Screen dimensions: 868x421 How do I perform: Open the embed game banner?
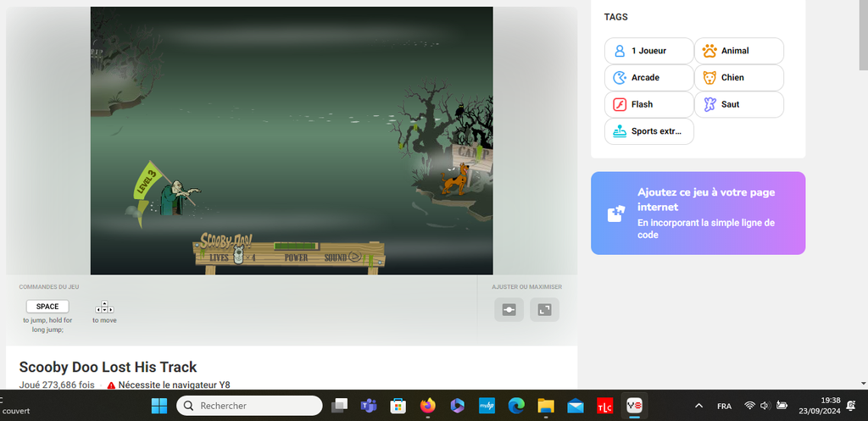coord(698,213)
